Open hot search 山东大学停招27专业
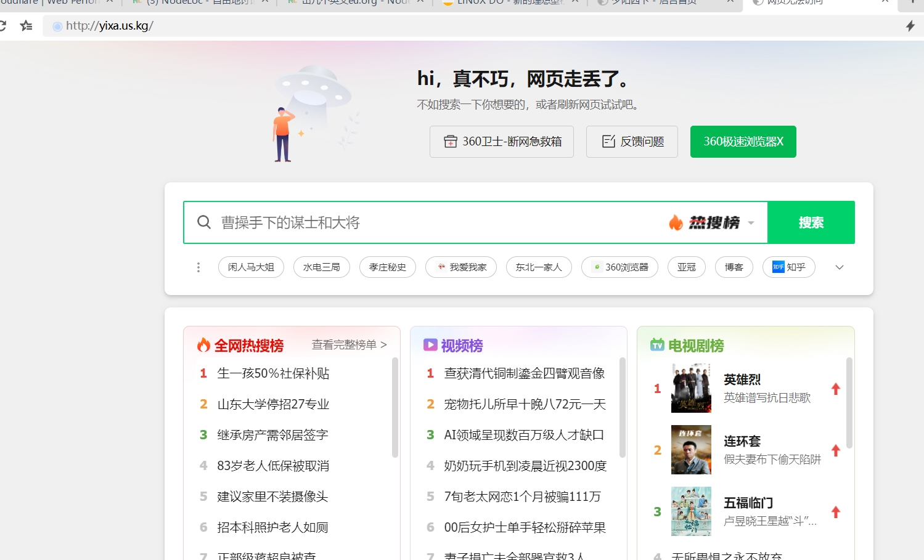This screenshot has height=560, width=924. click(273, 404)
